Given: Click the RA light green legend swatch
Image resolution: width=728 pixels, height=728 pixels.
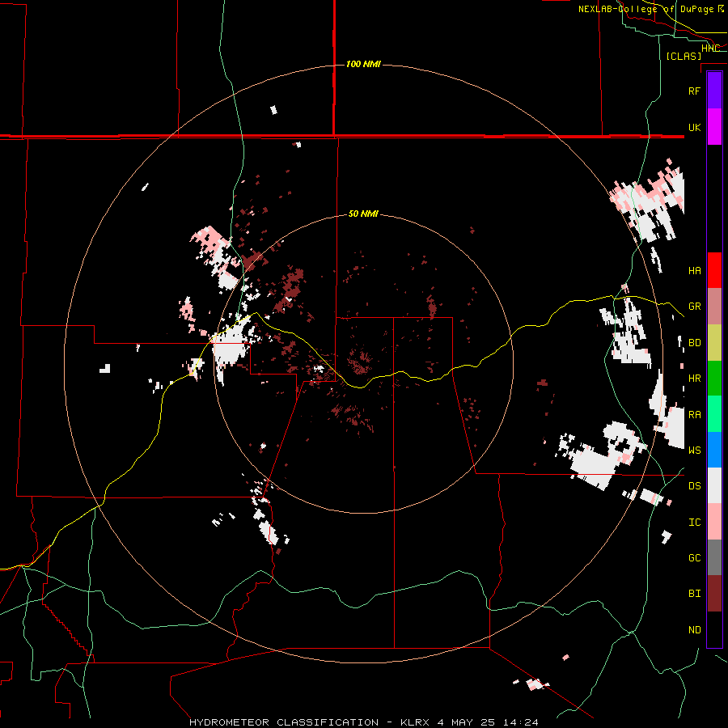Looking at the screenshot, I should 714,414.
